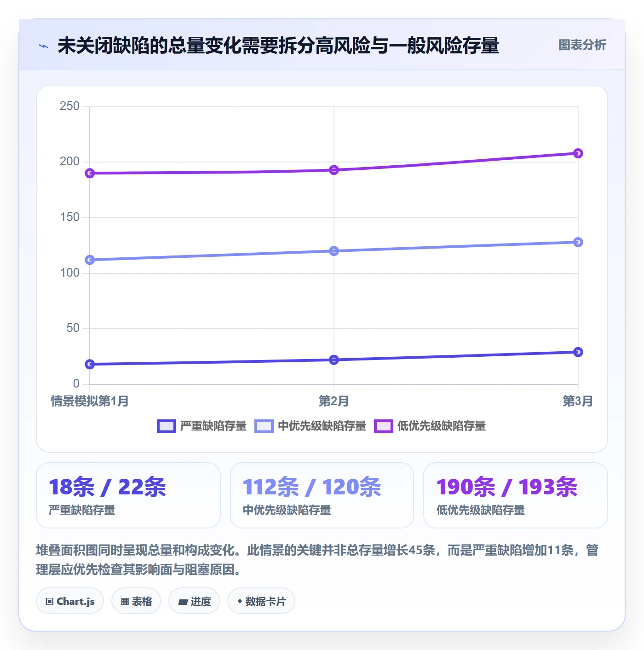Screen dimensions: 644x650
Task: Click the 中优先级 data point at 第2月
Action: tap(334, 251)
